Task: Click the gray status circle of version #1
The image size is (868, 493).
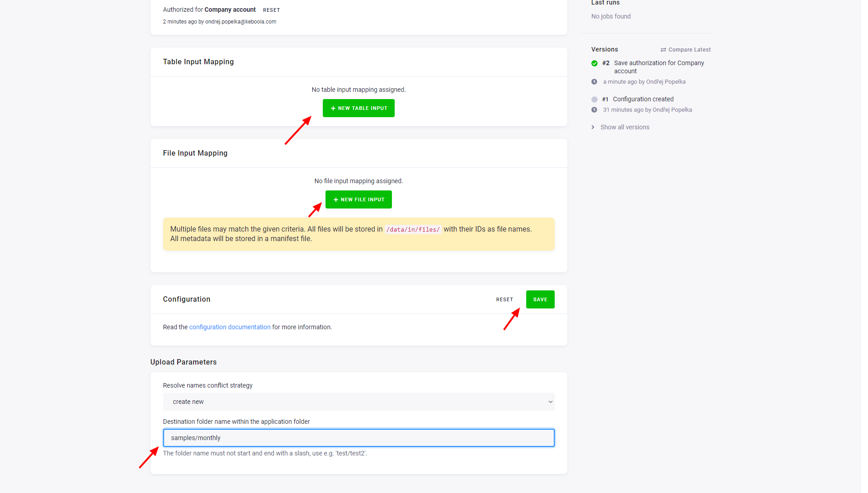Action: pos(594,100)
